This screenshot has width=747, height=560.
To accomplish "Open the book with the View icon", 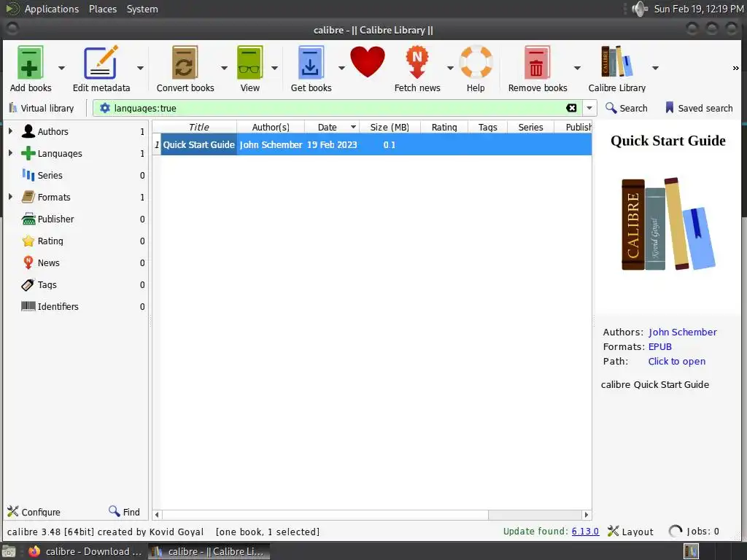I will (x=249, y=63).
